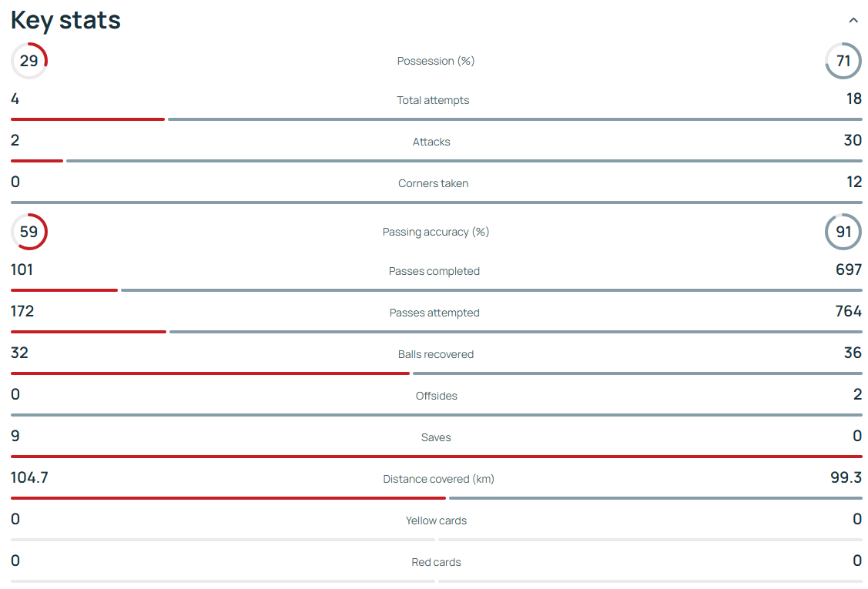
Task: Click the grey Passes completed bar segment
Action: tap(491, 290)
